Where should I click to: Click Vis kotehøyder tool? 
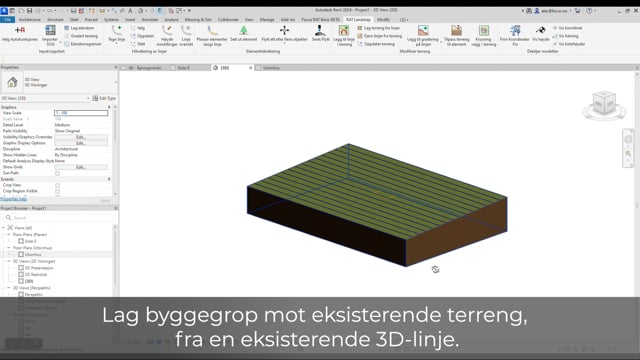tap(569, 44)
